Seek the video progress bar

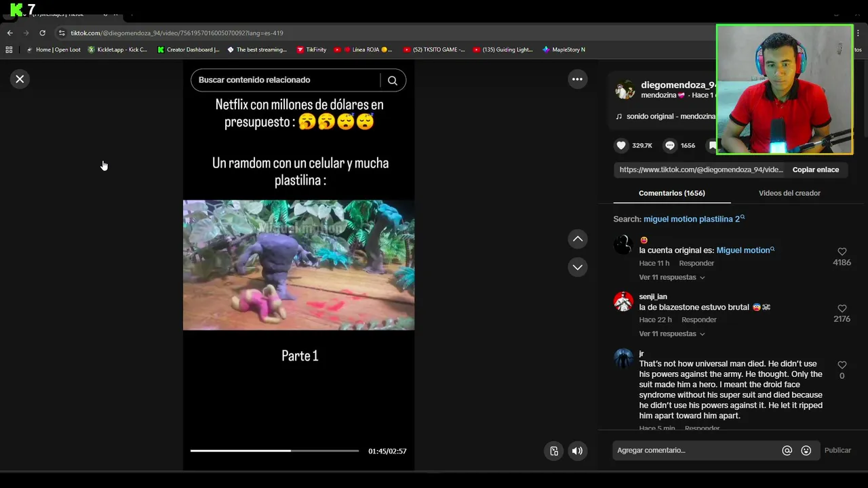275,451
